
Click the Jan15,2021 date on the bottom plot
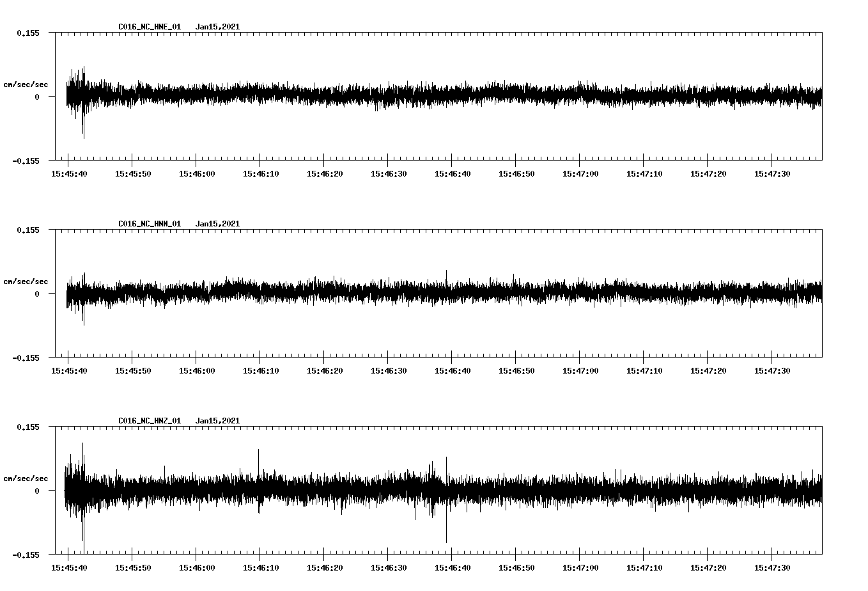pyautogui.click(x=218, y=420)
